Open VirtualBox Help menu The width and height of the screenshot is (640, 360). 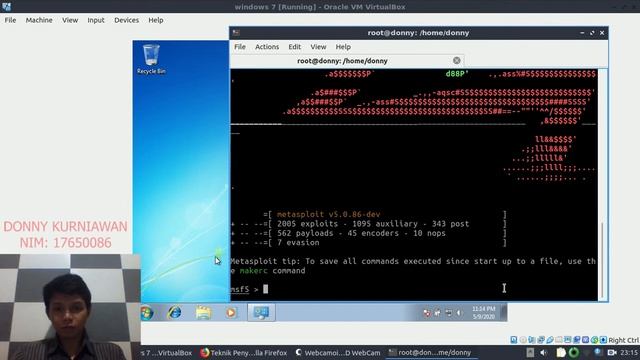[156, 20]
